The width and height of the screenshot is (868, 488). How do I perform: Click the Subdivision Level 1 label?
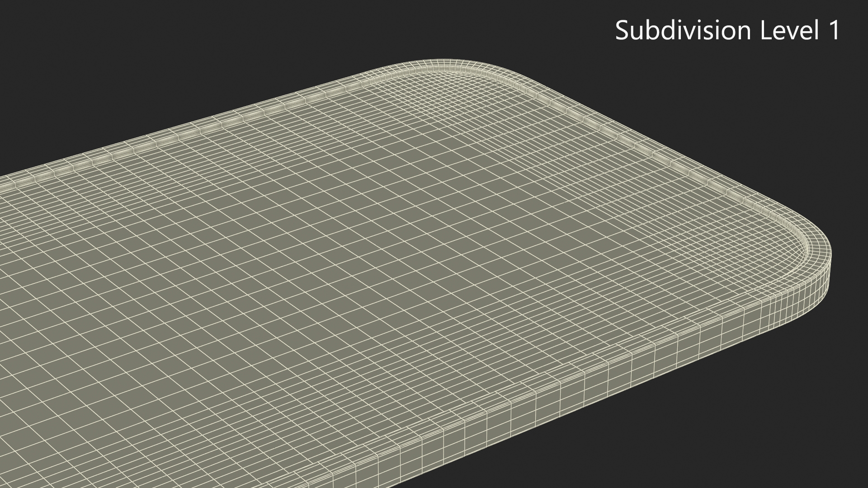[x=727, y=31]
